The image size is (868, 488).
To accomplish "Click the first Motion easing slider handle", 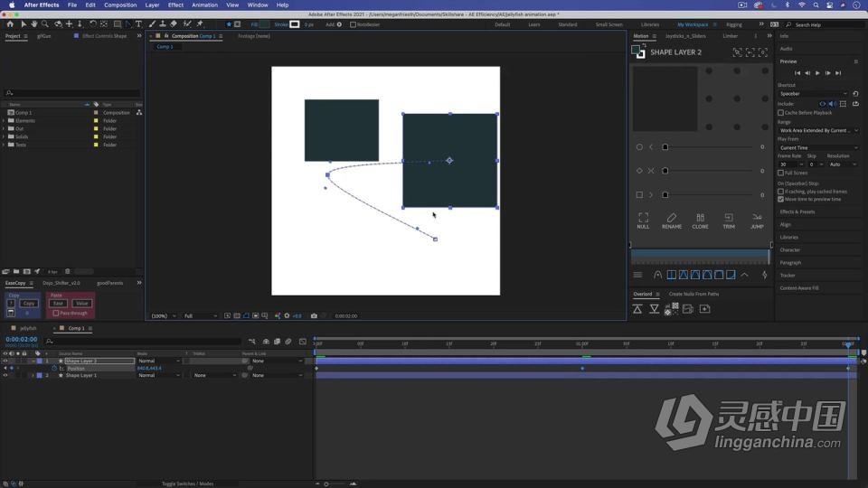I will (665, 147).
